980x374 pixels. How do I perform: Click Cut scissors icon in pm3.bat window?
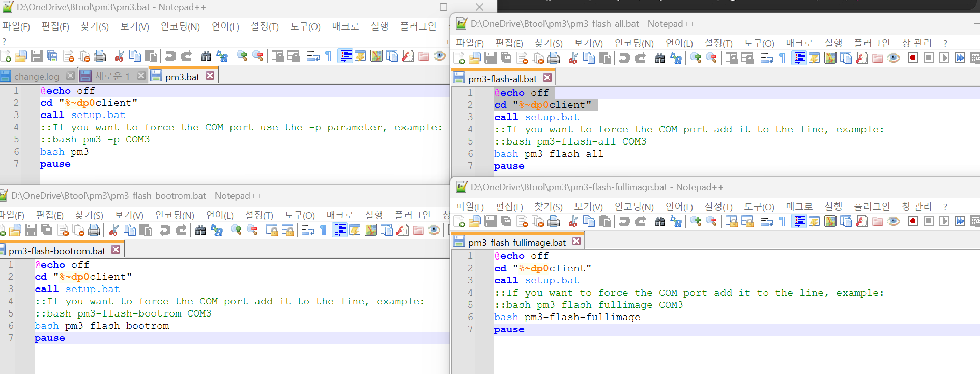click(120, 56)
